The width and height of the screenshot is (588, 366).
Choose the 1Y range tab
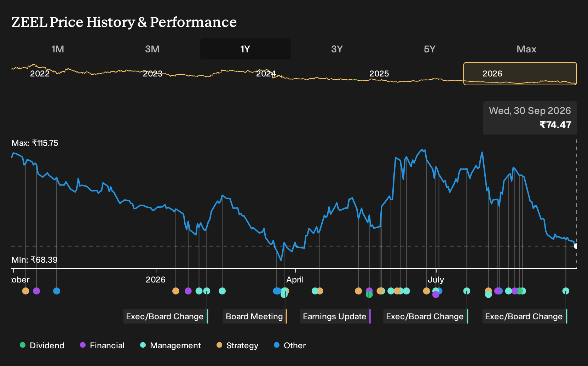(x=245, y=49)
